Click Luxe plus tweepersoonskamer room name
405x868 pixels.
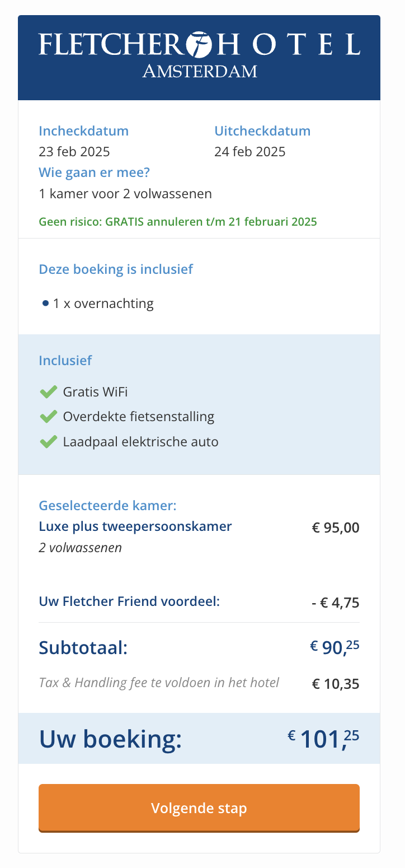[135, 527]
